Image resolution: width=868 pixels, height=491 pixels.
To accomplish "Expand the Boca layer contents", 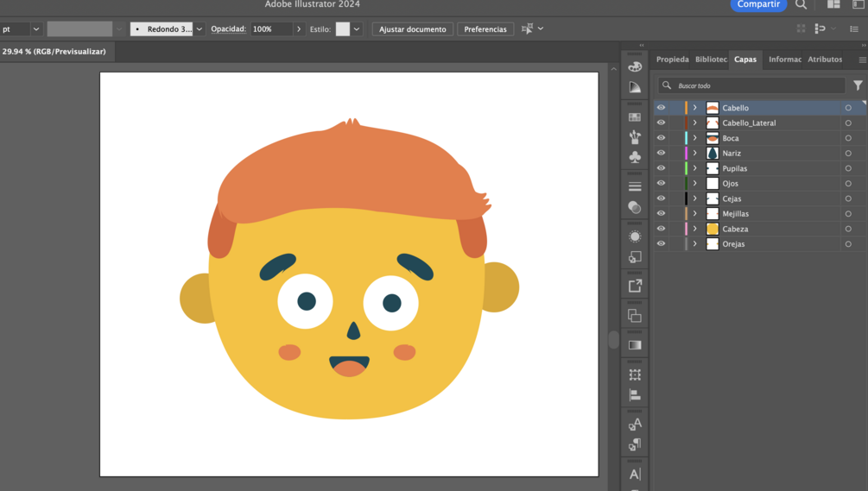I will [x=694, y=138].
